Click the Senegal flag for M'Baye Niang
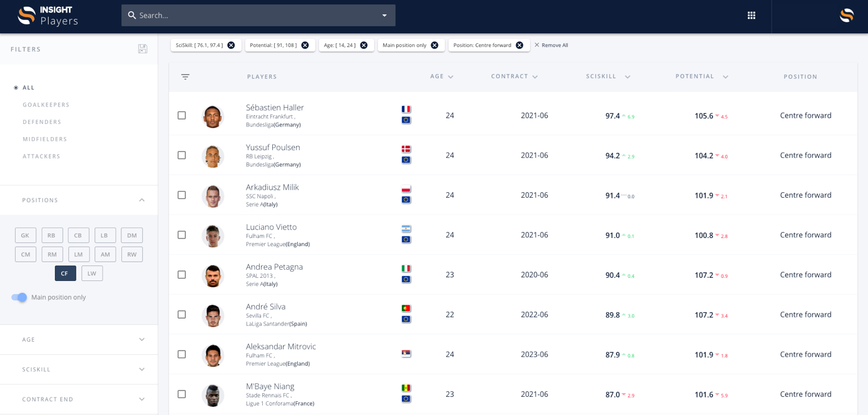Image resolution: width=868 pixels, height=415 pixels. (406, 388)
